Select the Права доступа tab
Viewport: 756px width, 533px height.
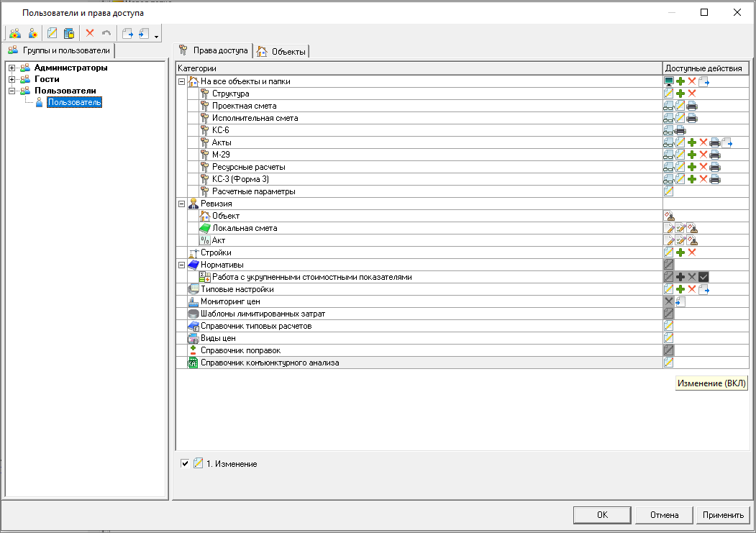click(x=213, y=50)
